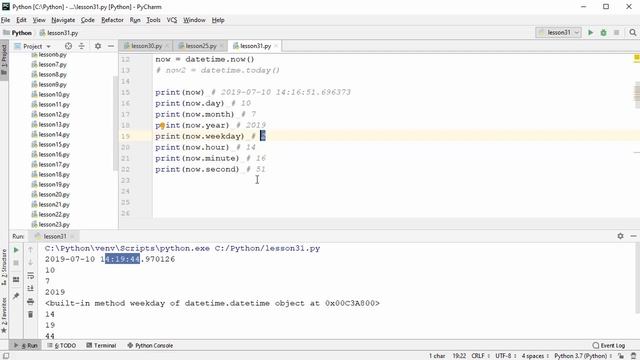
Task: Change CRLF line separator in status bar
Action: (x=480, y=356)
